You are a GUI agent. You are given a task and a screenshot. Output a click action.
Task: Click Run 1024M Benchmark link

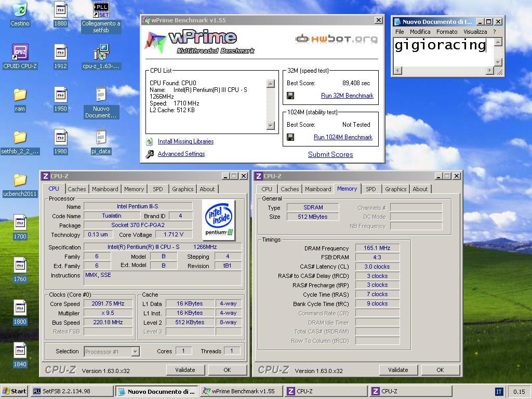[x=343, y=137]
